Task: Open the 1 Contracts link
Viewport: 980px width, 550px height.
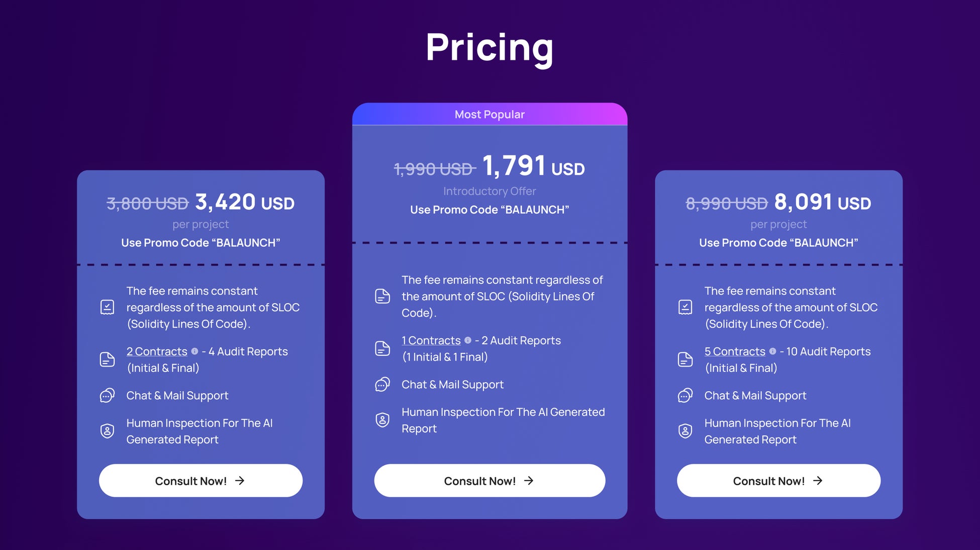Action: (431, 340)
